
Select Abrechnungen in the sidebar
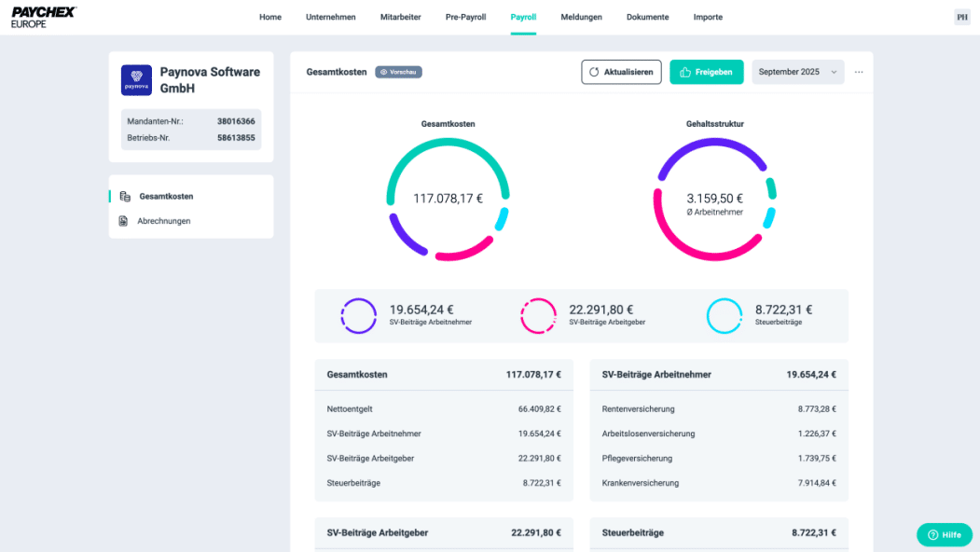click(x=191, y=221)
